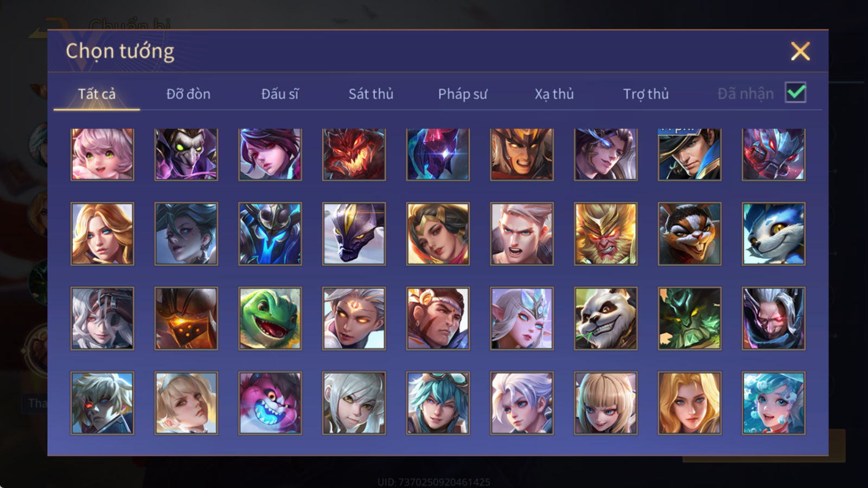Switch to the Đấu sĩ tab
Screen dimensions: 868x488
click(x=280, y=94)
